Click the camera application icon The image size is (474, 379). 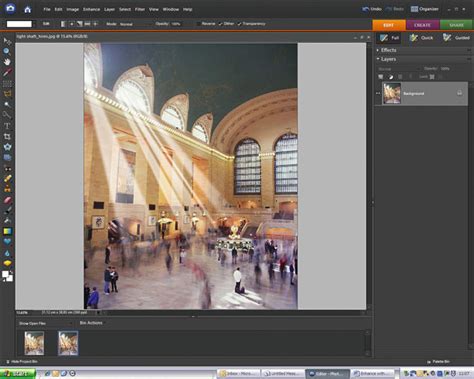click(10, 8)
